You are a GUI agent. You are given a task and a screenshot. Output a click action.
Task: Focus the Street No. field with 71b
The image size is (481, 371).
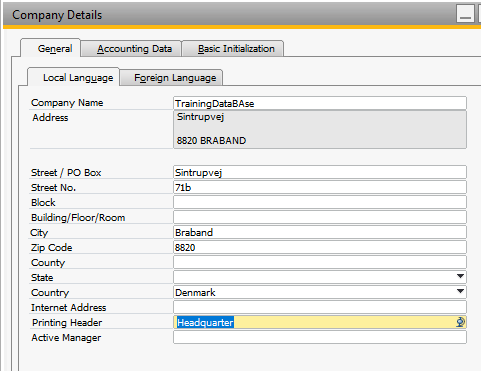[320, 187]
